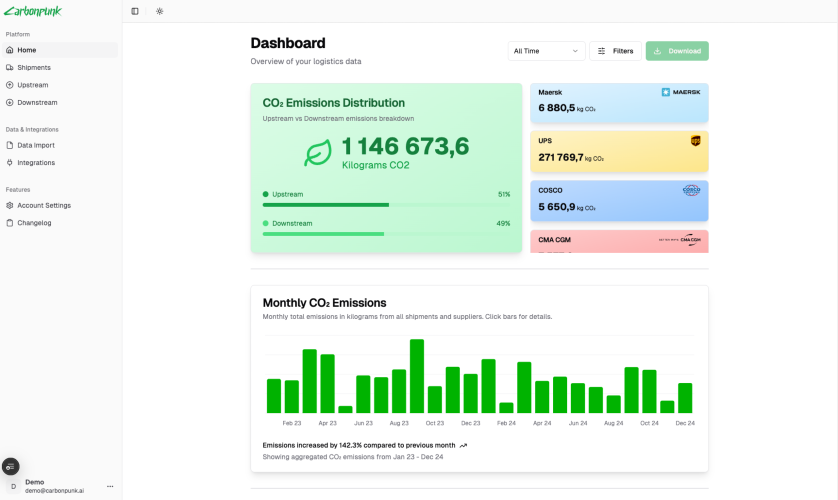The width and height of the screenshot is (838, 500).
Task: Open the Filters options
Action: tap(615, 51)
